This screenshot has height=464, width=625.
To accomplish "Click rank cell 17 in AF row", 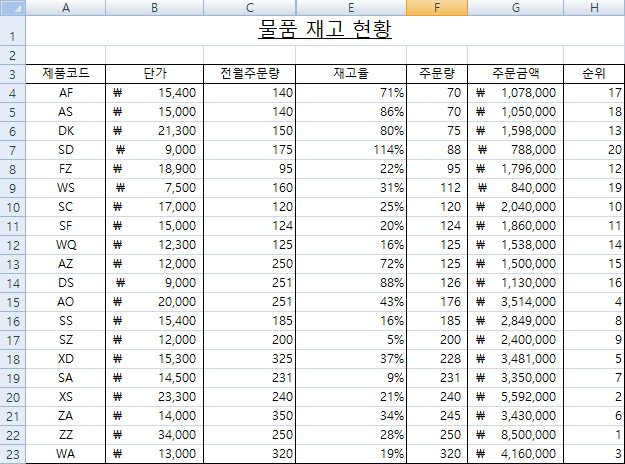I will (594, 93).
